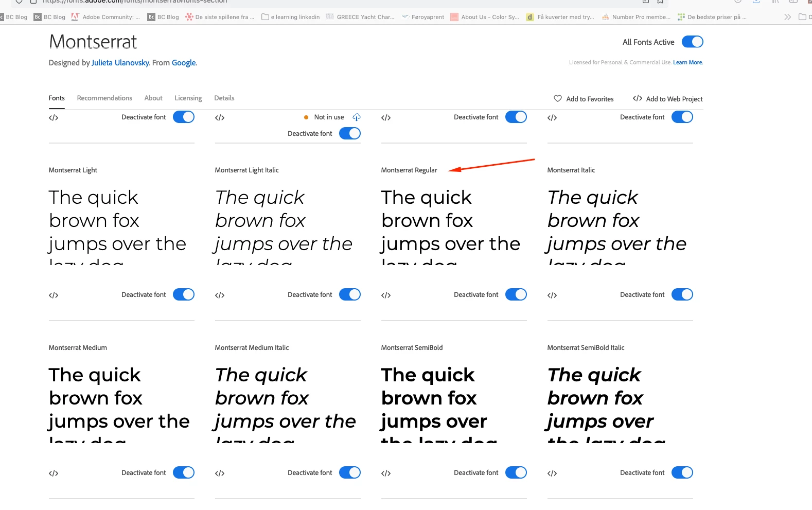Open the e learning linkedin bookmark folder
The image size is (812, 510).
point(291,17)
